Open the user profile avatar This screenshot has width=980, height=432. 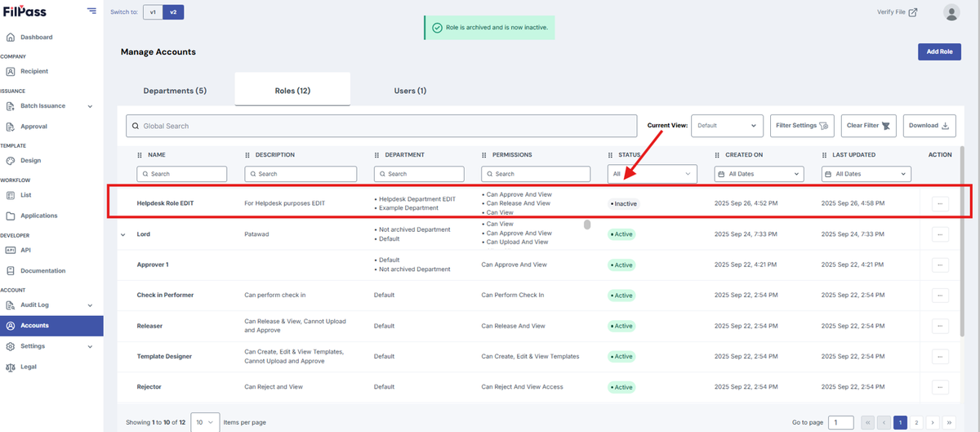[951, 12]
